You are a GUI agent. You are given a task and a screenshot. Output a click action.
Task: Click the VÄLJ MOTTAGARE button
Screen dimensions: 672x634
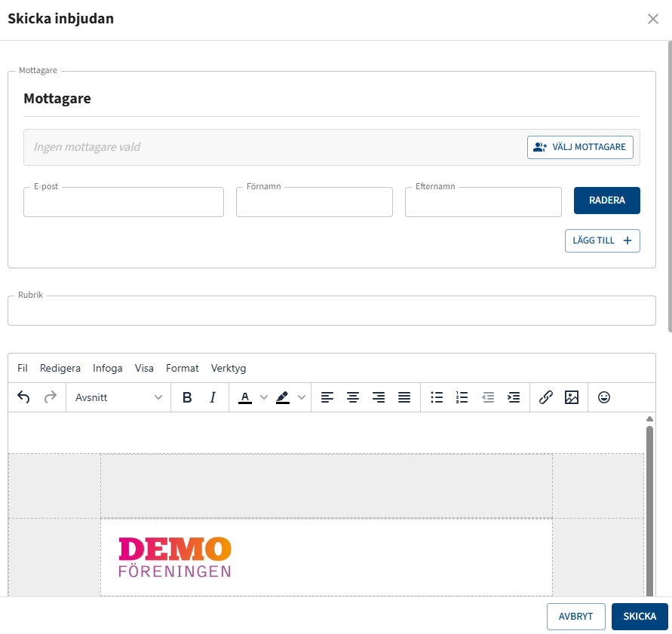pyautogui.click(x=580, y=147)
